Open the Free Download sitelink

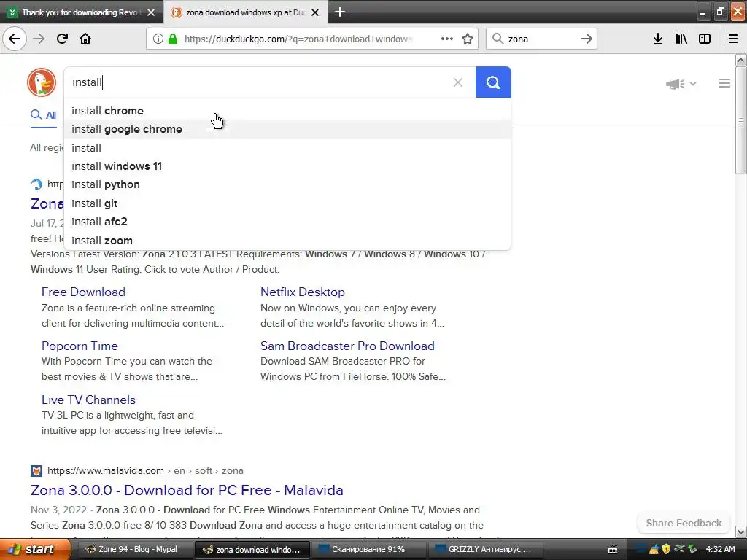click(83, 292)
